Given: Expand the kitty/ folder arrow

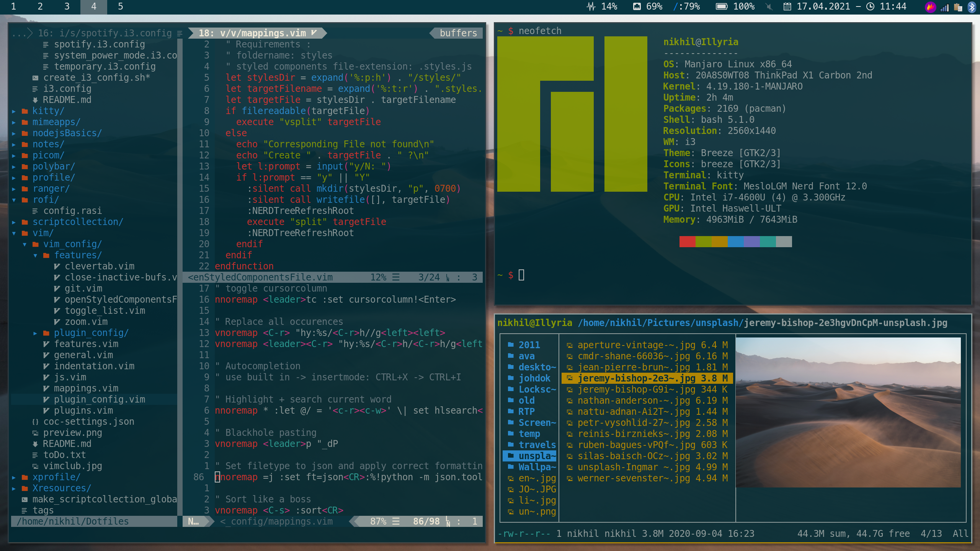Looking at the screenshot, I should (14, 111).
